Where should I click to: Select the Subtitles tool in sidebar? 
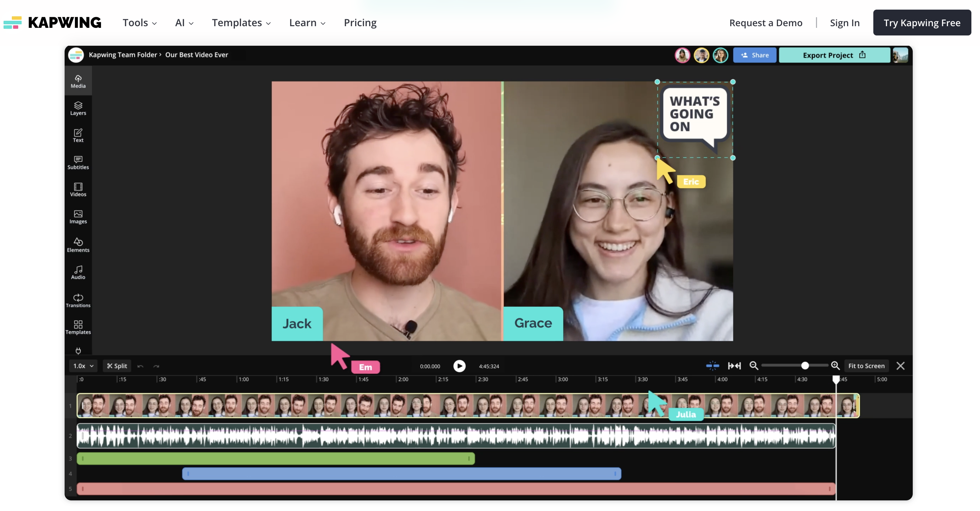pyautogui.click(x=78, y=162)
